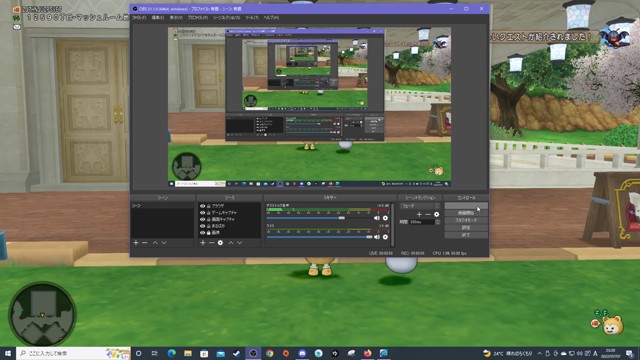Expand the フェード transition dropdown
Image resolution: width=640 pixels, height=360 pixels.
(x=419, y=206)
